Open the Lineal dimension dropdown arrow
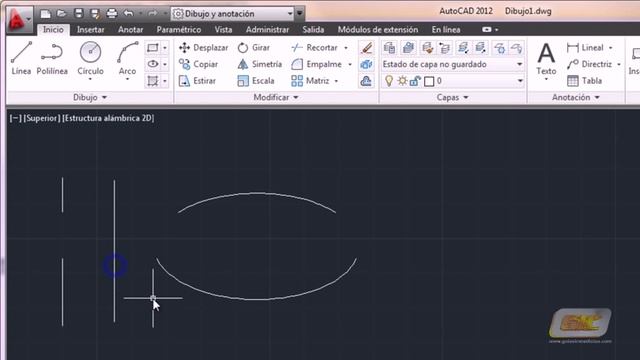The width and height of the screenshot is (640, 360). 611,48
